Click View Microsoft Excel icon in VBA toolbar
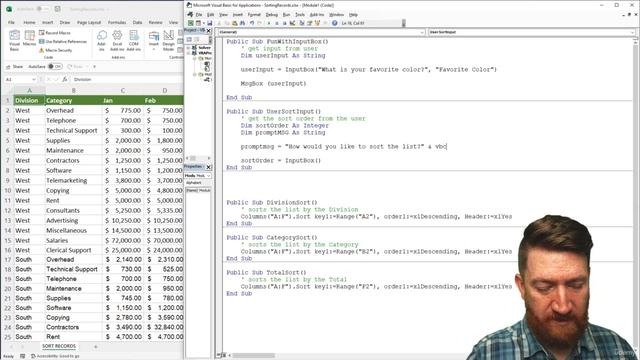The image size is (640, 360). coord(190,23)
